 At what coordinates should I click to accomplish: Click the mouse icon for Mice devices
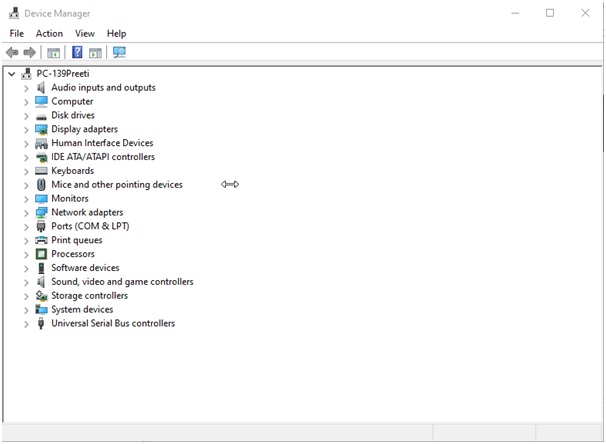point(41,185)
